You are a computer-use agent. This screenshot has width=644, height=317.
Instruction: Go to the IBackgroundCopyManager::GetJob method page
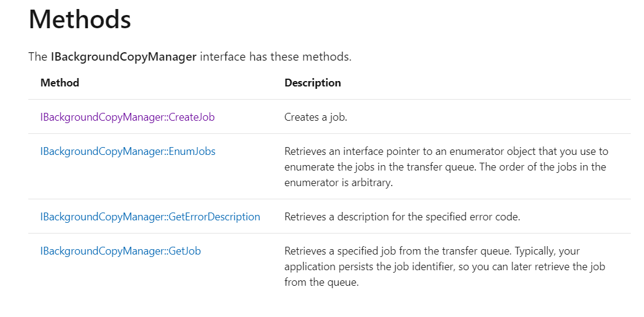[x=120, y=251]
